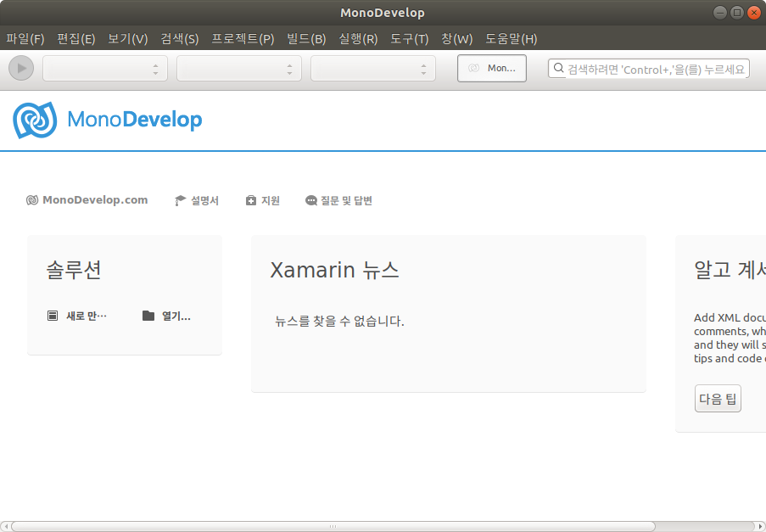
Task: Click the 다음 팁 button
Action: coord(718,399)
